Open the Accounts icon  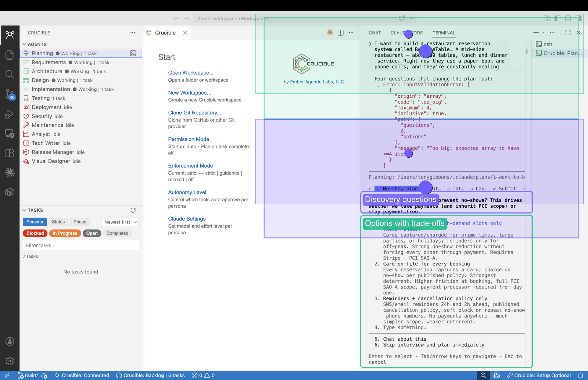pyautogui.click(x=10, y=341)
